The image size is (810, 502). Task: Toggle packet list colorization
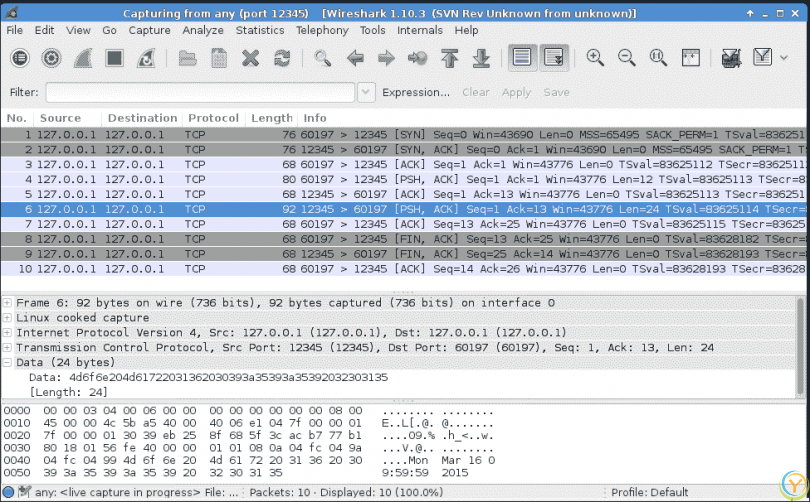(x=521, y=58)
